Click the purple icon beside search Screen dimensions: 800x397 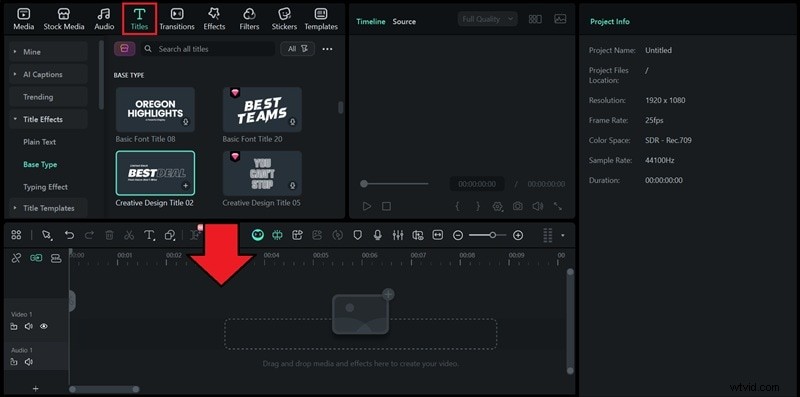tap(124, 49)
